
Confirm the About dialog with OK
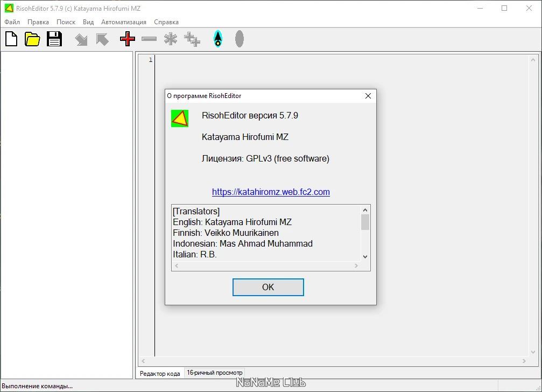tap(268, 287)
